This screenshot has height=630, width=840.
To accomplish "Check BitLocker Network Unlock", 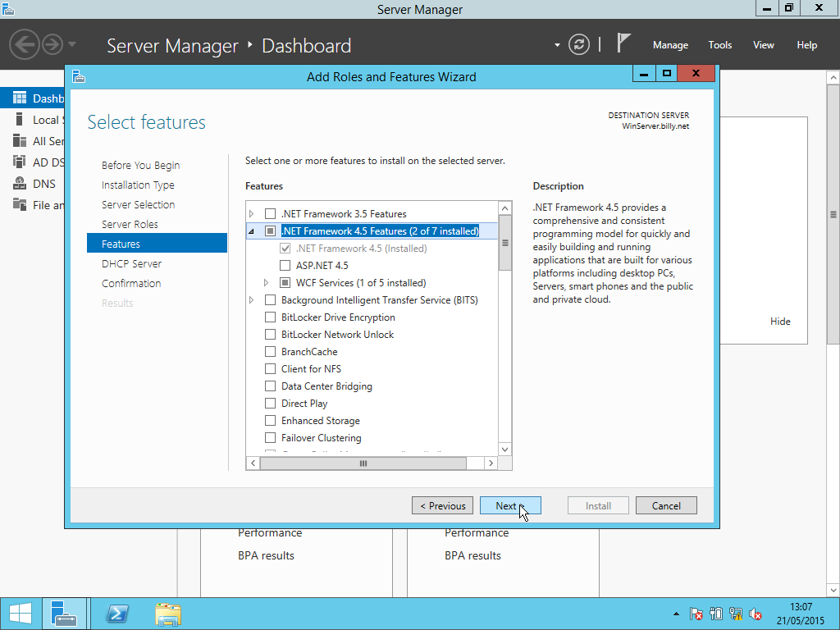I will [x=271, y=335].
